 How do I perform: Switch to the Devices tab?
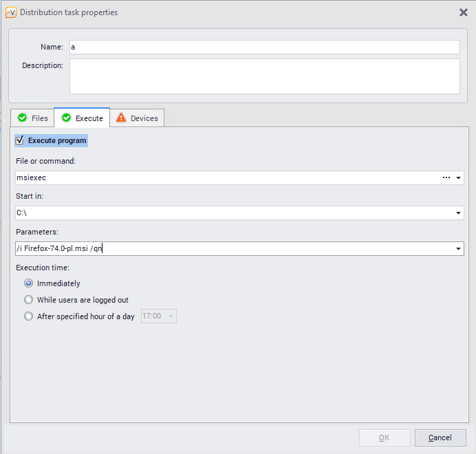click(138, 118)
